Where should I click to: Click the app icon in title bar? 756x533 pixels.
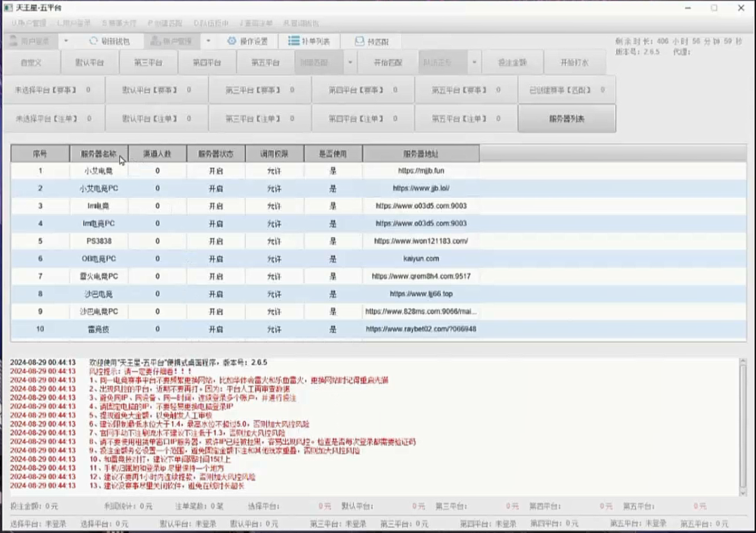tap(8, 8)
